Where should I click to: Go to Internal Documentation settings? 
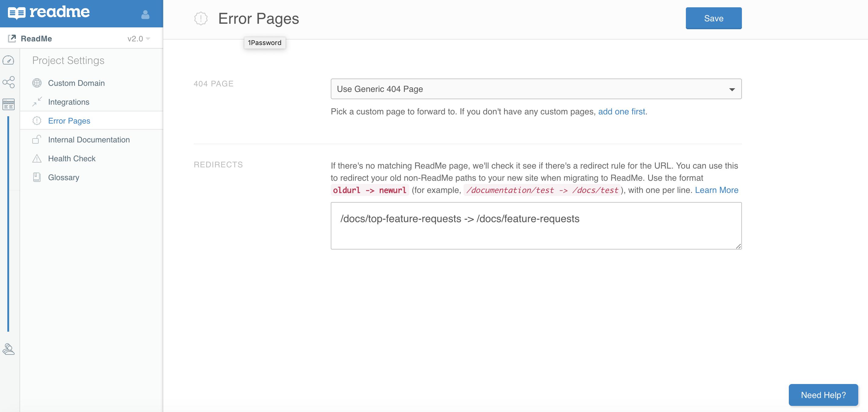pos(89,140)
